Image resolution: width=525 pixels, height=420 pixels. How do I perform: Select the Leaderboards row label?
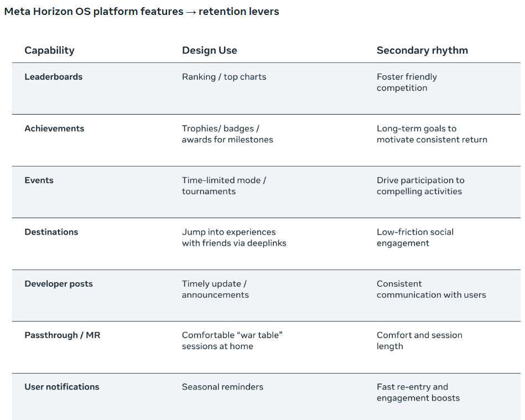[x=53, y=77]
